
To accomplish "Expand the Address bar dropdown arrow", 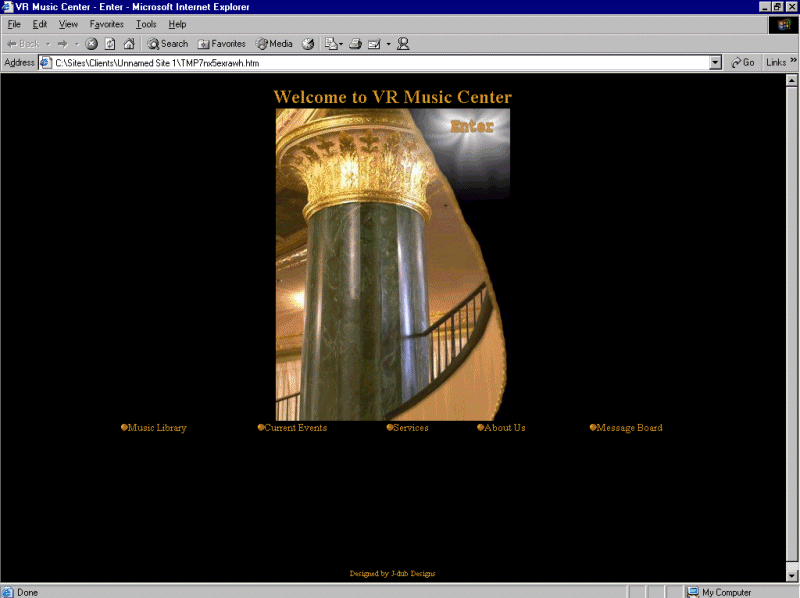I will [715, 62].
